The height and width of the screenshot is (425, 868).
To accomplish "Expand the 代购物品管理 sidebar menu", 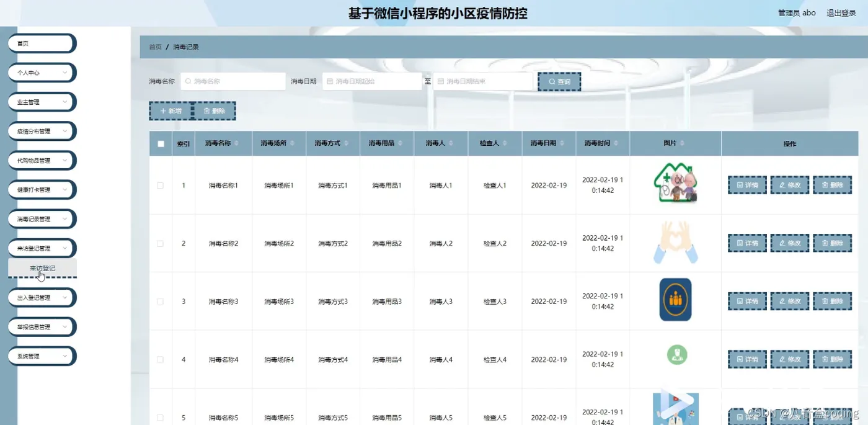I will pyautogui.click(x=42, y=161).
